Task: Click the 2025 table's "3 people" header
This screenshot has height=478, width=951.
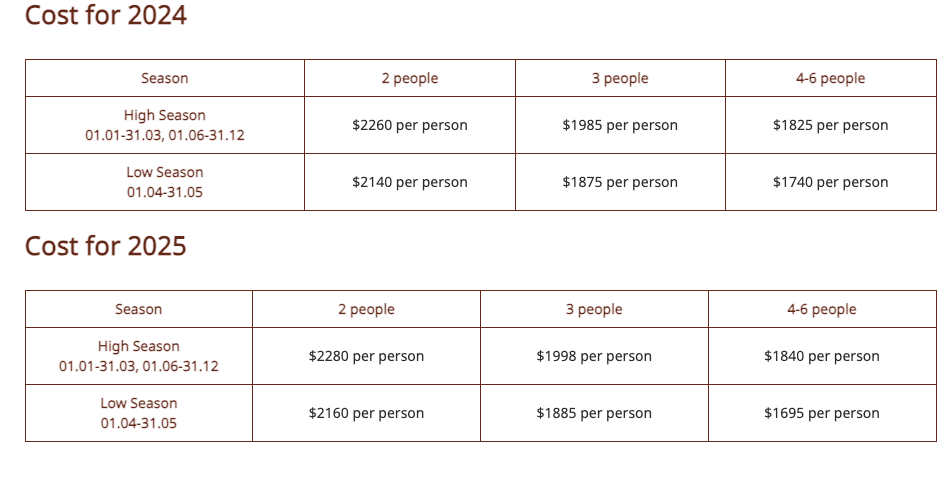Action: 594,309
